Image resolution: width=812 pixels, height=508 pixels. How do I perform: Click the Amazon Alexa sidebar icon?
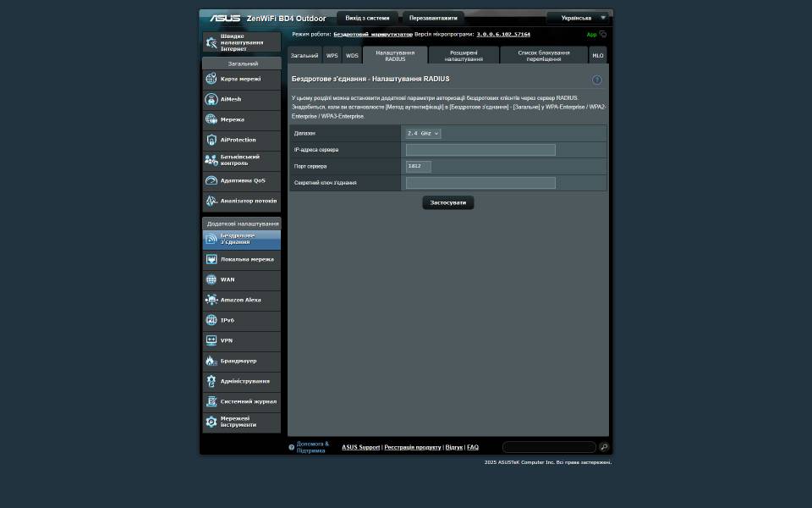coord(211,300)
